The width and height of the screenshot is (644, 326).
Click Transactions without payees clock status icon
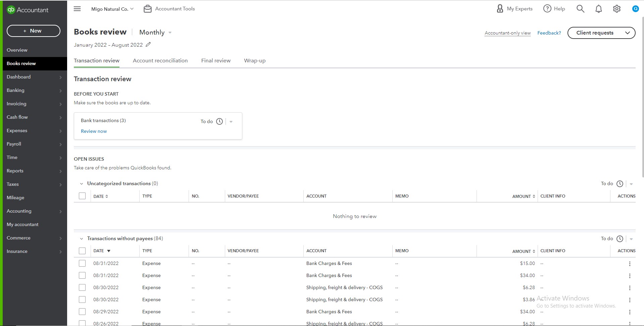tap(620, 239)
